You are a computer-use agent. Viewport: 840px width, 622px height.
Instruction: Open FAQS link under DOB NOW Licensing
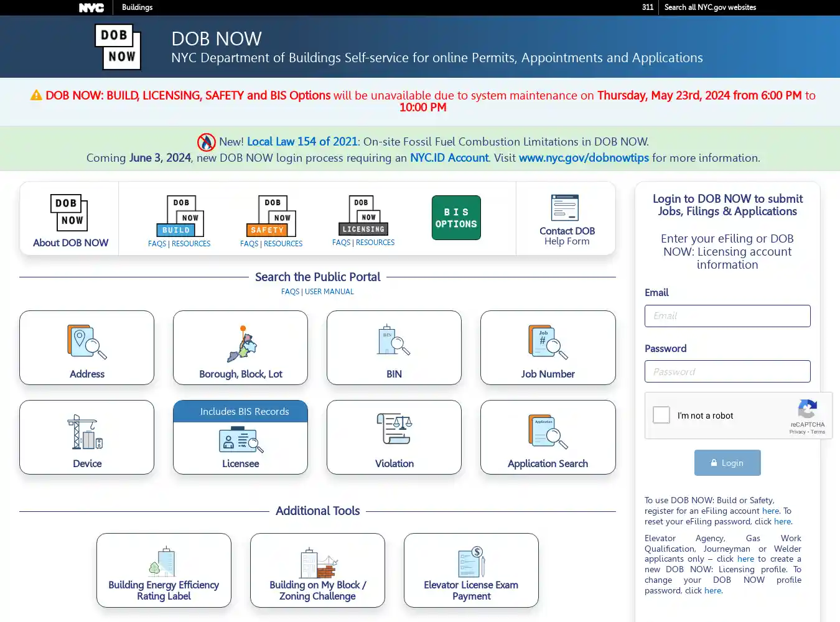pos(341,243)
